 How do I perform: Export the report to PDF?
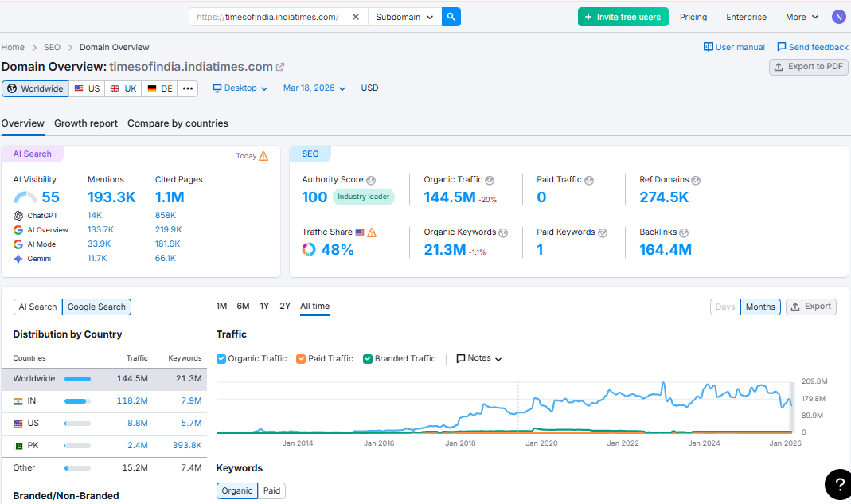[808, 67]
